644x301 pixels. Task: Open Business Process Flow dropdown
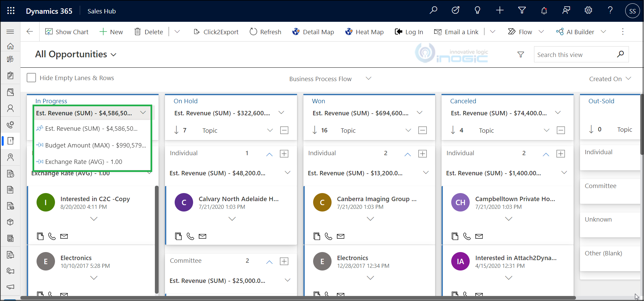click(330, 79)
